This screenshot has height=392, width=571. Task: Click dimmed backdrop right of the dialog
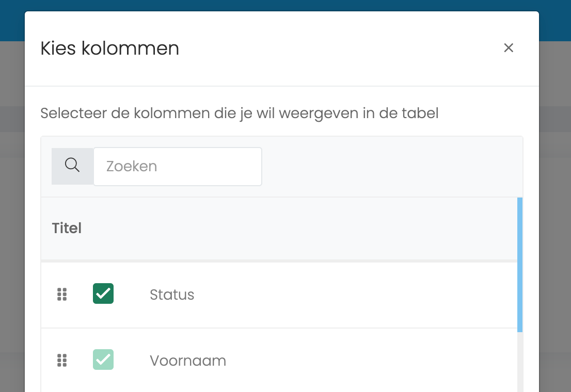(x=555, y=218)
